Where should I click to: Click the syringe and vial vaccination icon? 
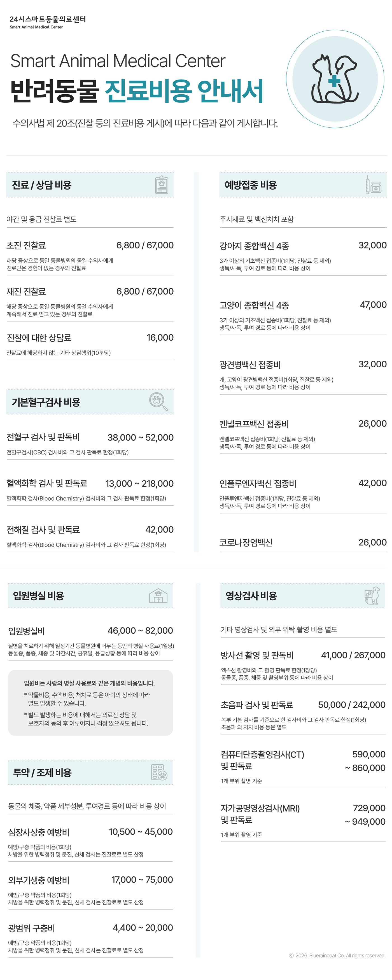tap(373, 185)
